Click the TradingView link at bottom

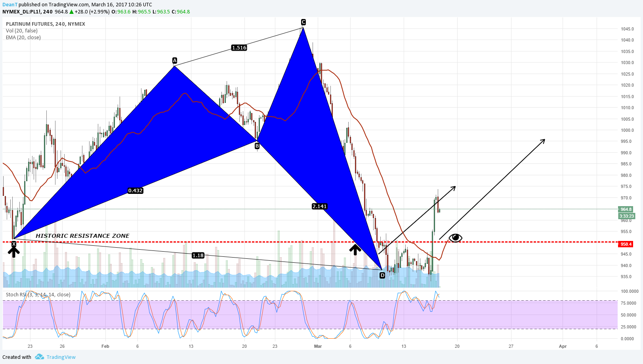pos(61,357)
